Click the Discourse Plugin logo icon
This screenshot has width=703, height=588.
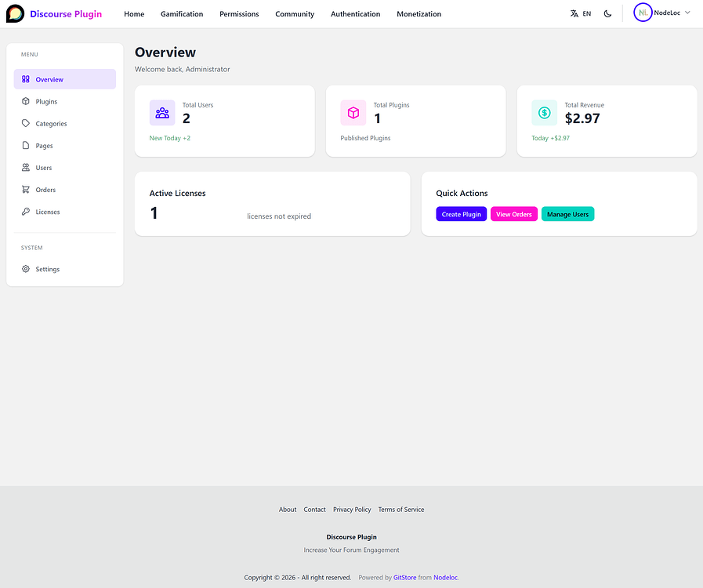point(15,13)
